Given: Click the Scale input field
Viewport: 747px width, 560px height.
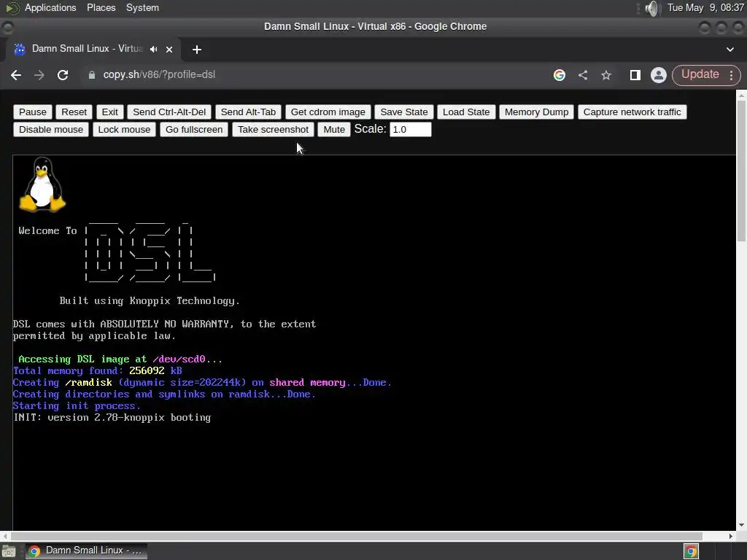Looking at the screenshot, I should [x=410, y=130].
